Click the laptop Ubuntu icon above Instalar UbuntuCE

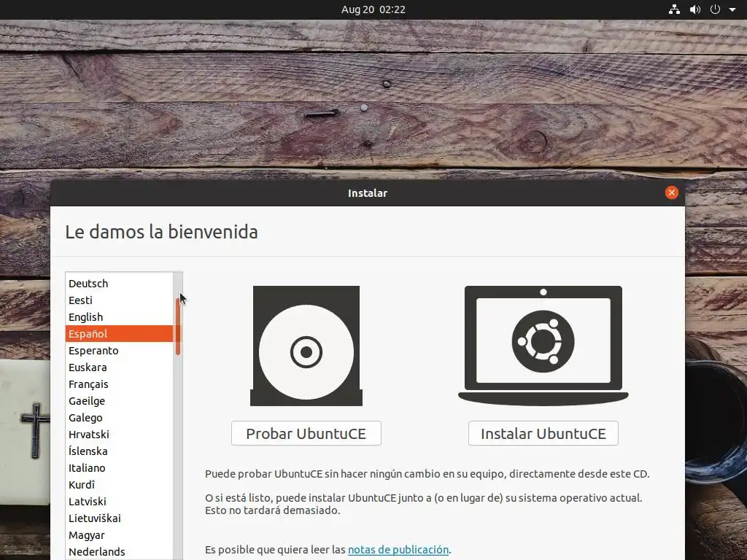pyautogui.click(x=543, y=346)
